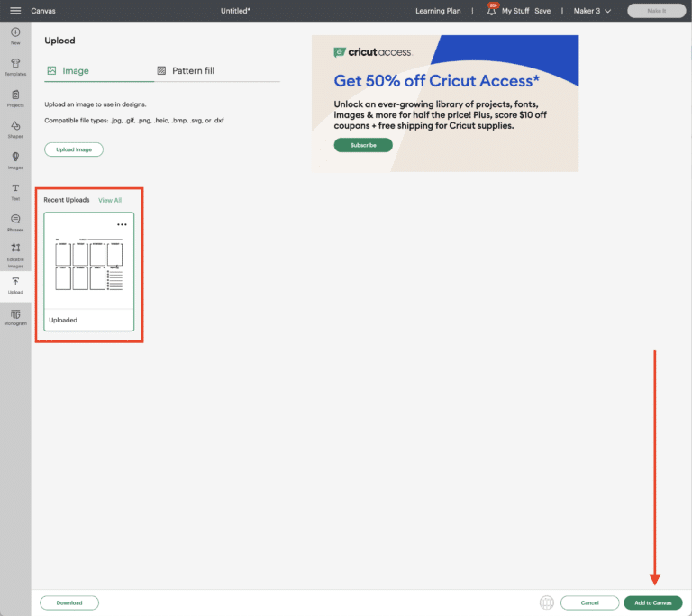Open Editable Images in sidebar
692x616 pixels.
15,253
